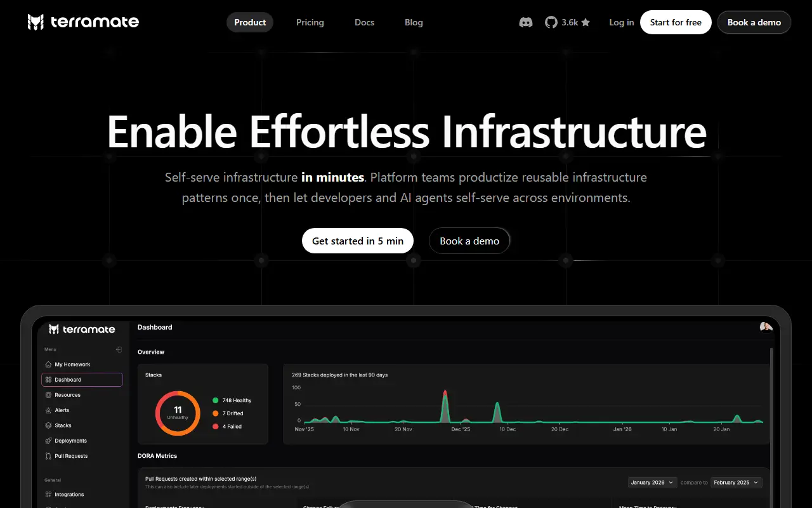Click the user avatar in the dashboard header
This screenshot has width=812, height=508.
click(766, 327)
